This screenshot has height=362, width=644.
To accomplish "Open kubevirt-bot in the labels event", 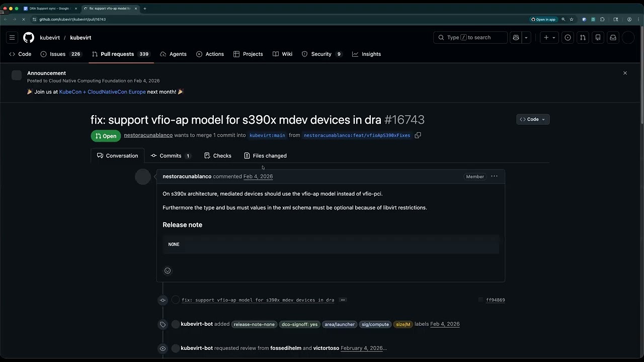I will tap(197, 324).
